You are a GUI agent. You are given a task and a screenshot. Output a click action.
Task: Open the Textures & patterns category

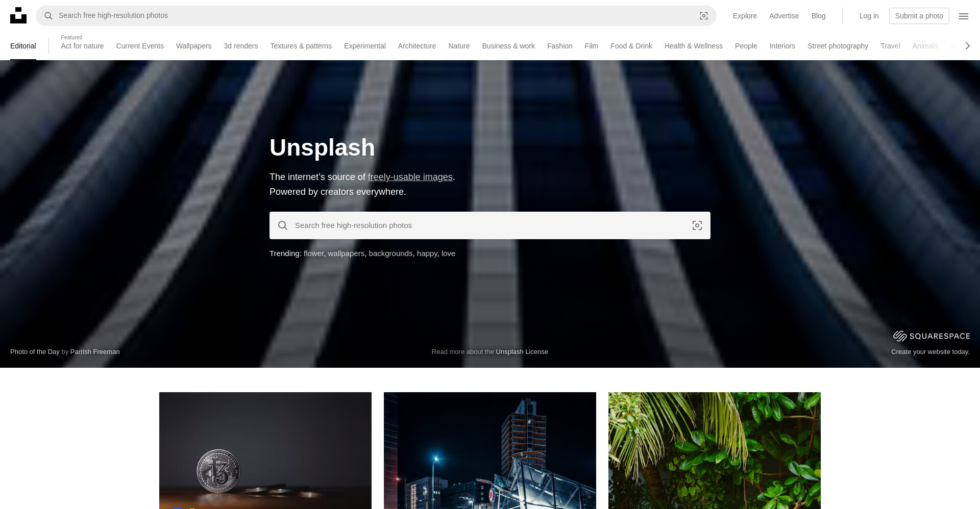click(x=301, y=46)
